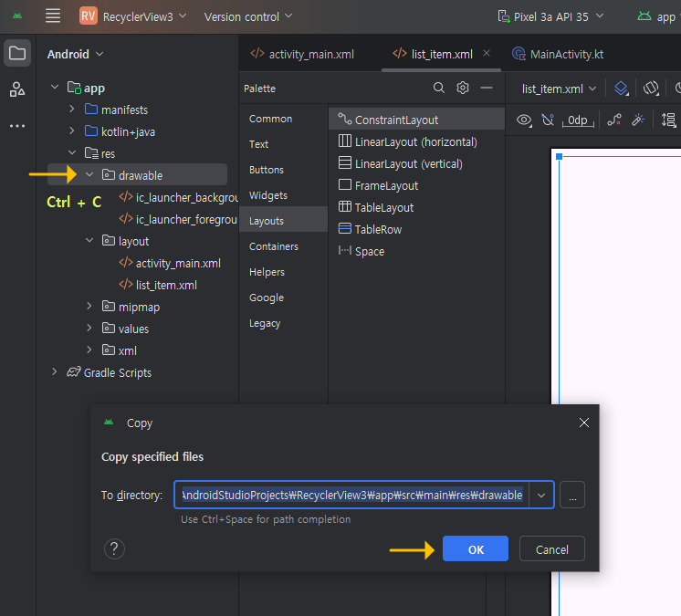This screenshot has width=681, height=616.
Task: Collapse the drawable folder
Action: (89, 174)
